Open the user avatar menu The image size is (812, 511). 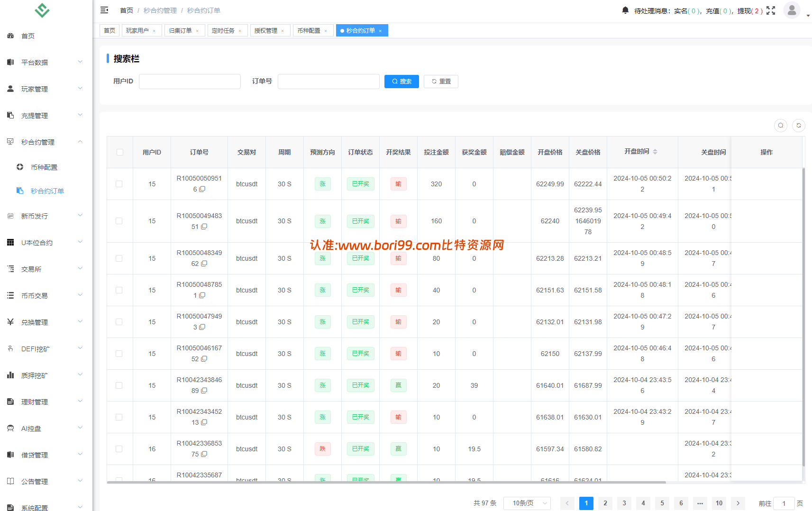tap(792, 10)
